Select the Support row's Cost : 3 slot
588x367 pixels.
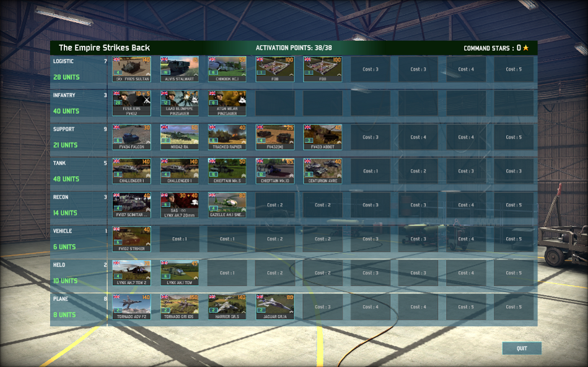[370, 137]
